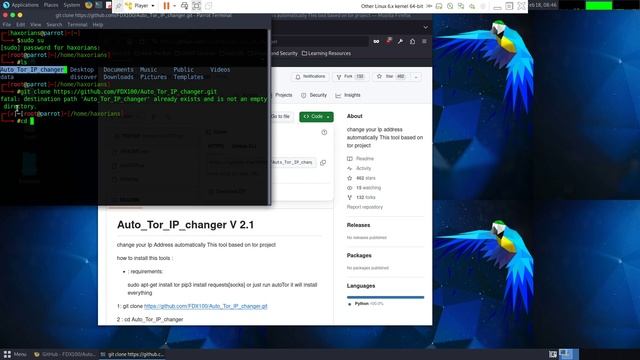Click the Releases heading link
Screen dimensions: 640x360
(x=358, y=225)
